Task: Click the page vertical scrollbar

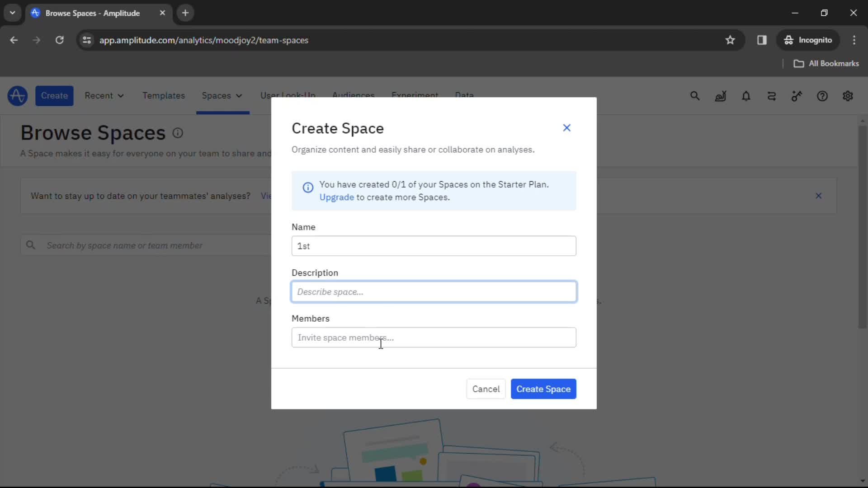Action: [x=863, y=226]
